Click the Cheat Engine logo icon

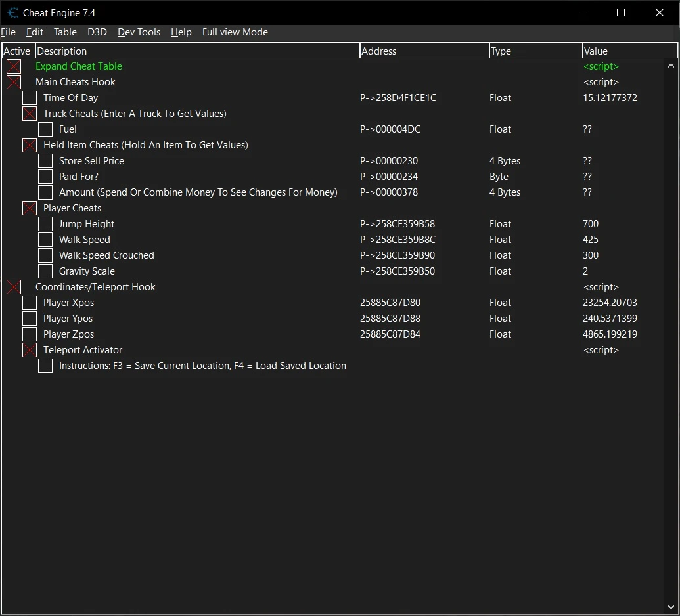click(13, 12)
